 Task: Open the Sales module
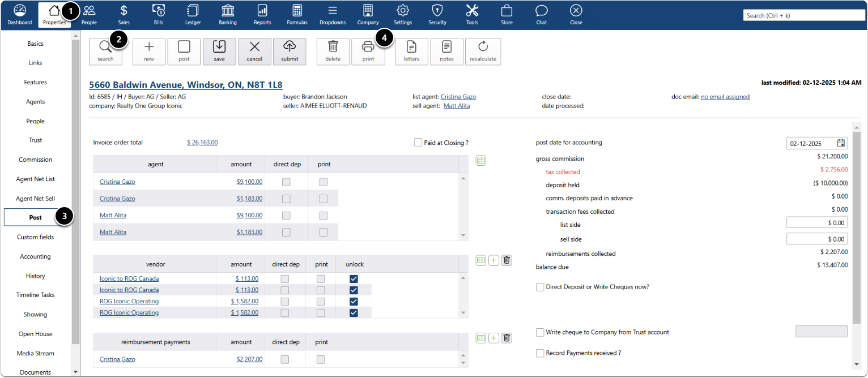pos(124,15)
